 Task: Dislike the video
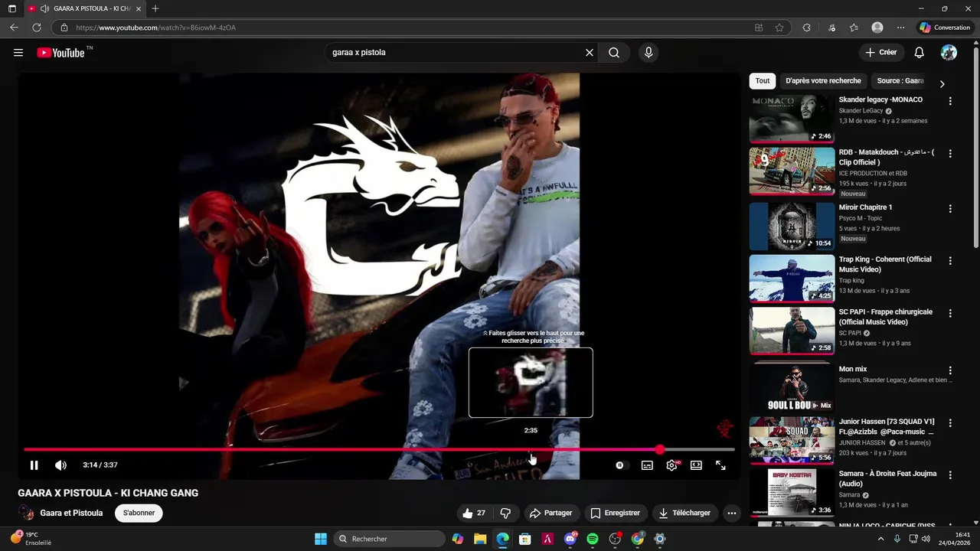(x=505, y=513)
